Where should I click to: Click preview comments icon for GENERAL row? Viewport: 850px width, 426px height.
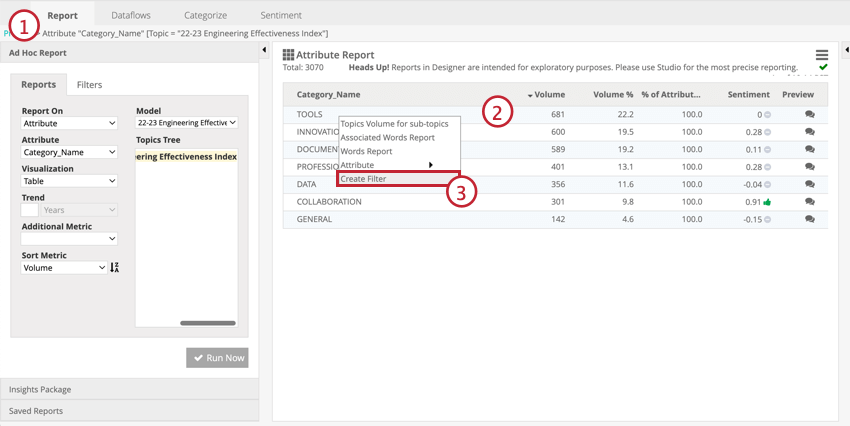click(809, 219)
